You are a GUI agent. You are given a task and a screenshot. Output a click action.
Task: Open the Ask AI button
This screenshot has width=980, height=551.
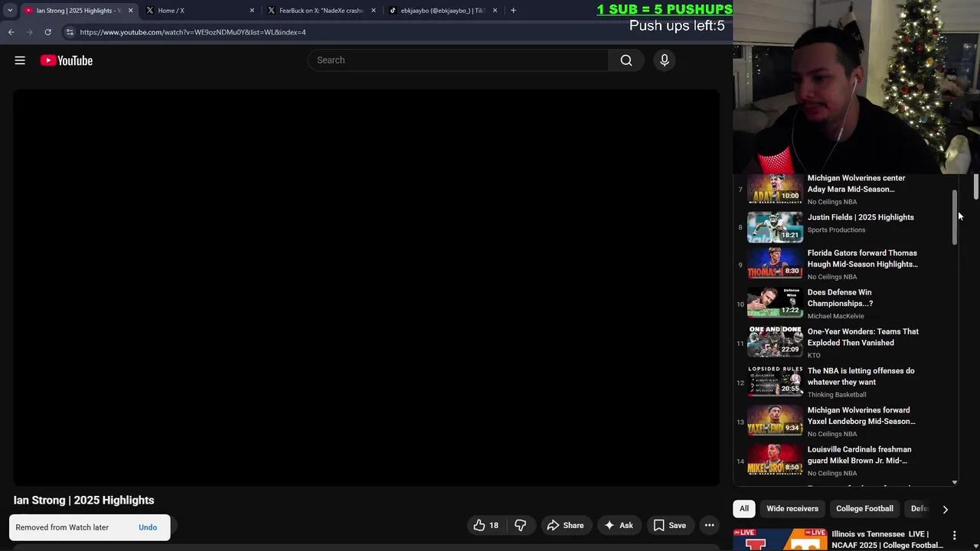pyautogui.click(x=619, y=525)
